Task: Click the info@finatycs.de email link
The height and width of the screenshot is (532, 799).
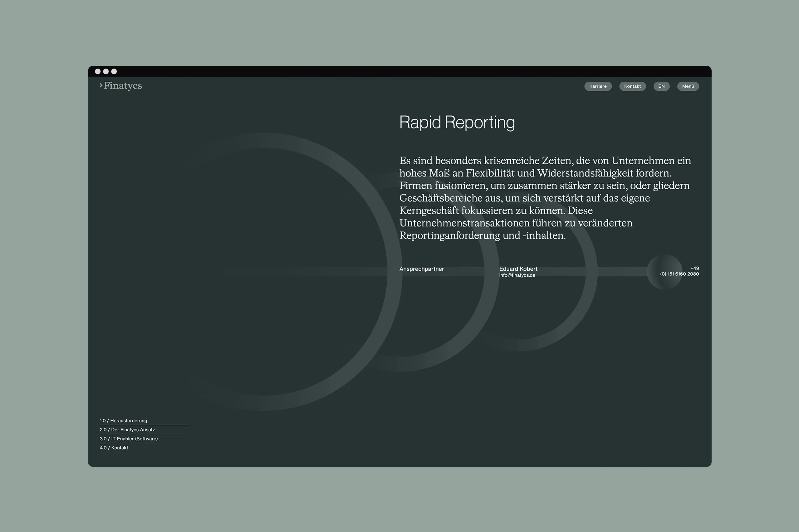Action: (517, 275)
